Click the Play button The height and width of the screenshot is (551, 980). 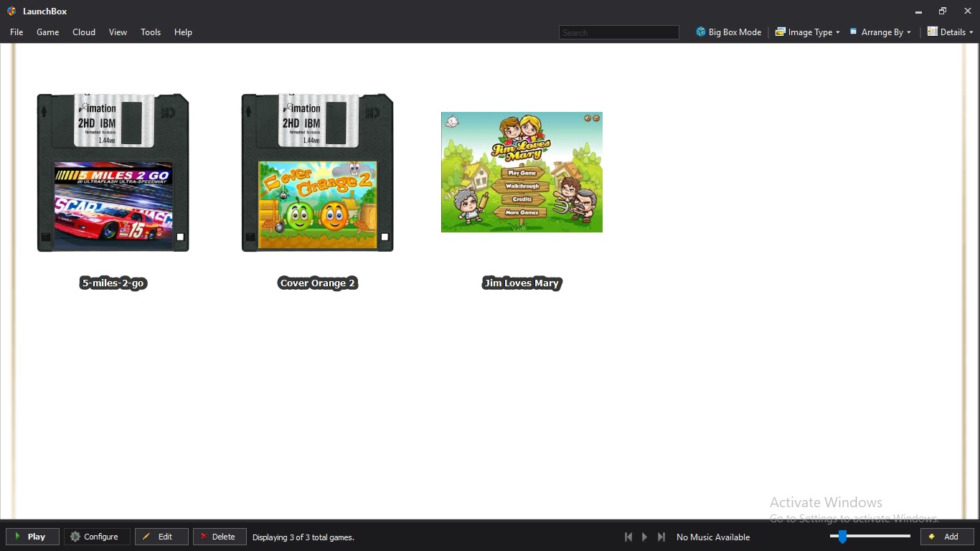[32, 537]
